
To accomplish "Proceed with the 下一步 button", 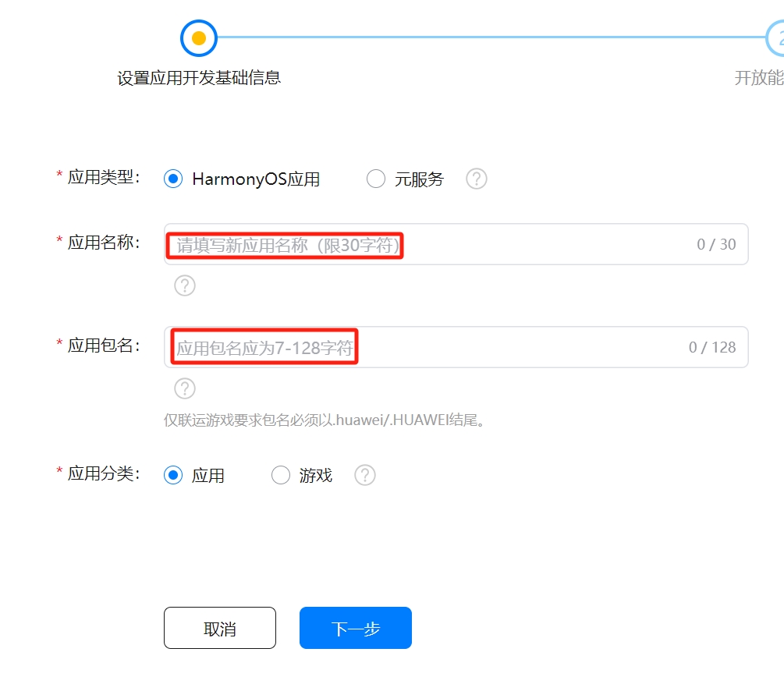I will click(355, 629).
